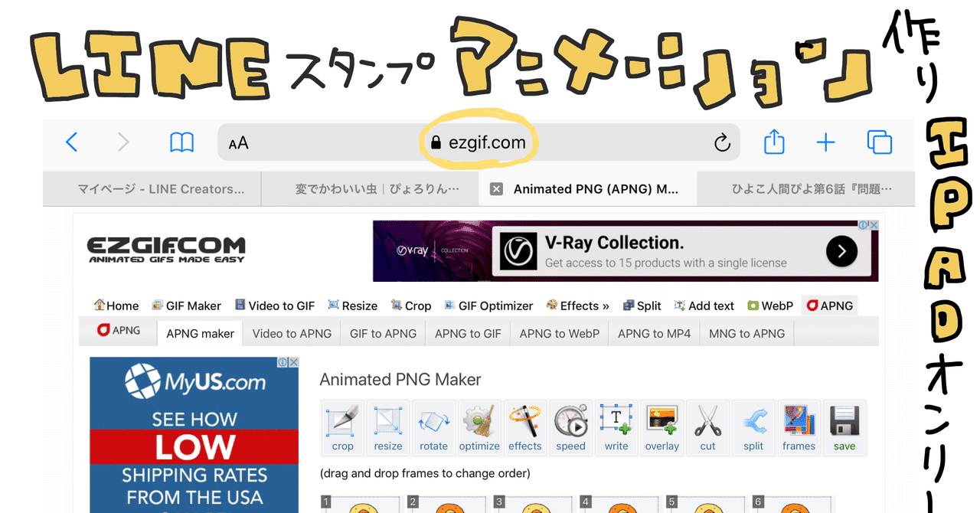Switch to APNG to GIF subtab
This screenshot has height=513, width=980.
468,333
